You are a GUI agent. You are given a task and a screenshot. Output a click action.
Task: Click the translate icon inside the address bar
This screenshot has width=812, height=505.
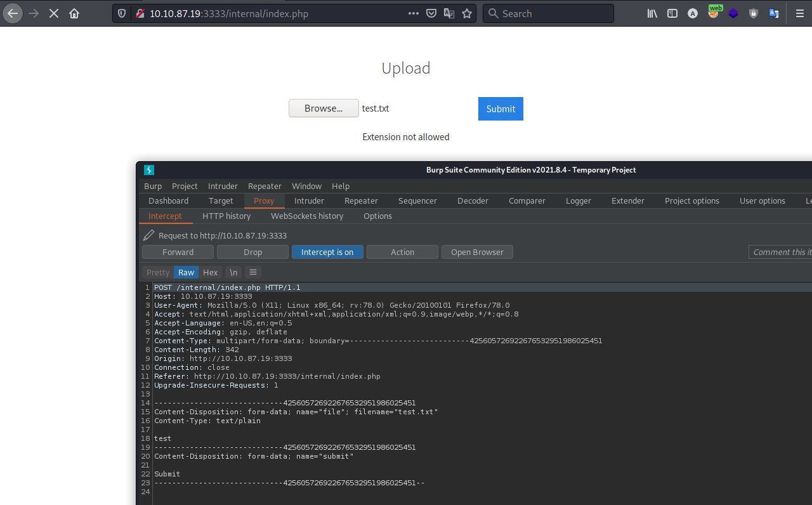pos(449,13)
